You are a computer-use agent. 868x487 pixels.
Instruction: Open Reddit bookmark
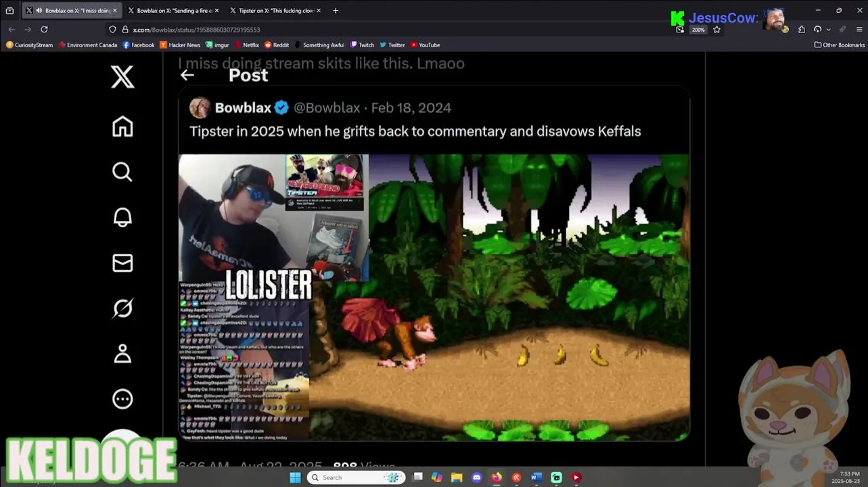click(277, 45)
